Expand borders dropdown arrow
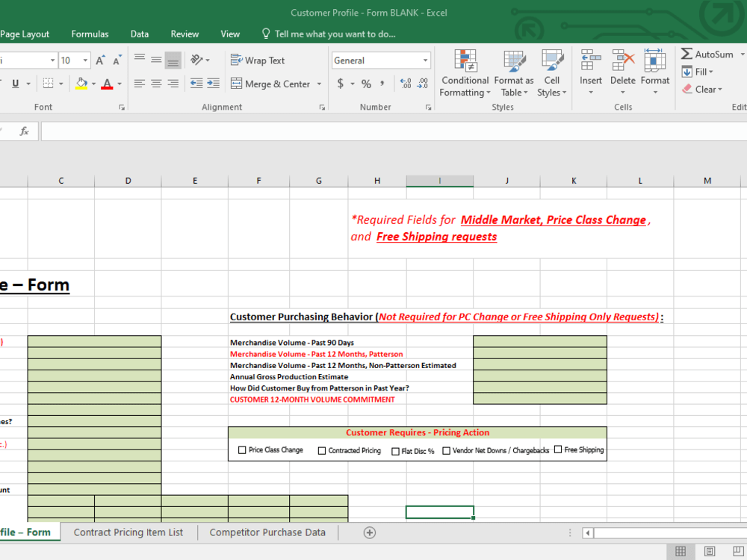This screenshot has height=560, width=747. [x=61, y=84]
